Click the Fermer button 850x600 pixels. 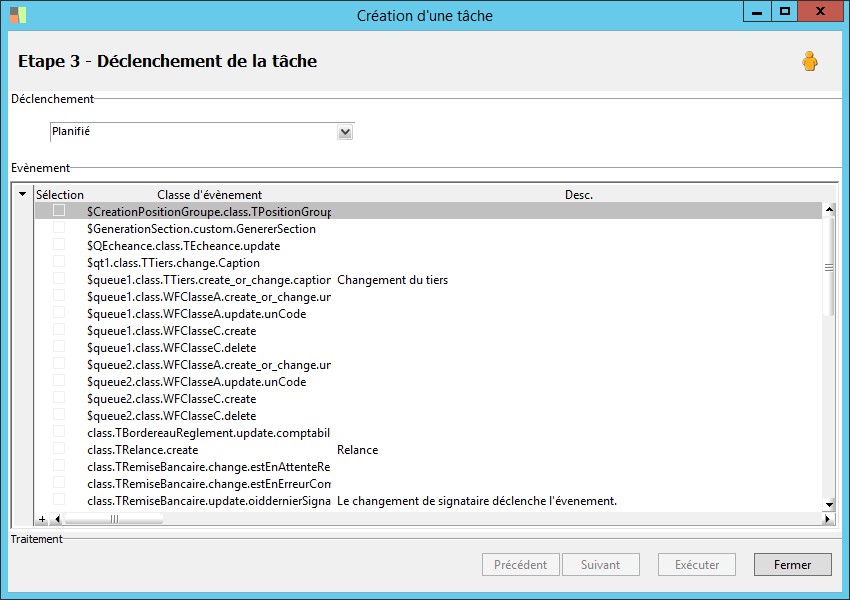(x=793, y=565)
